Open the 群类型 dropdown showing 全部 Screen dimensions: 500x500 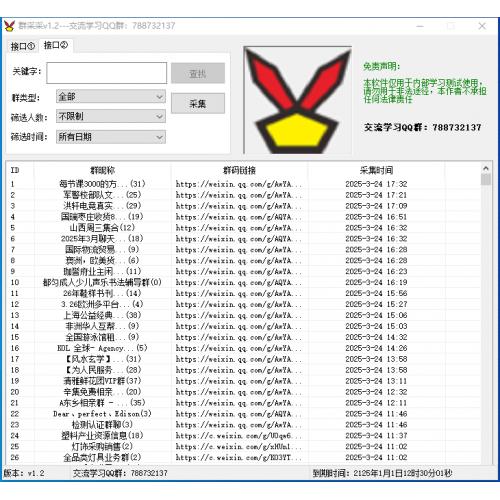(x=111, y=97)
